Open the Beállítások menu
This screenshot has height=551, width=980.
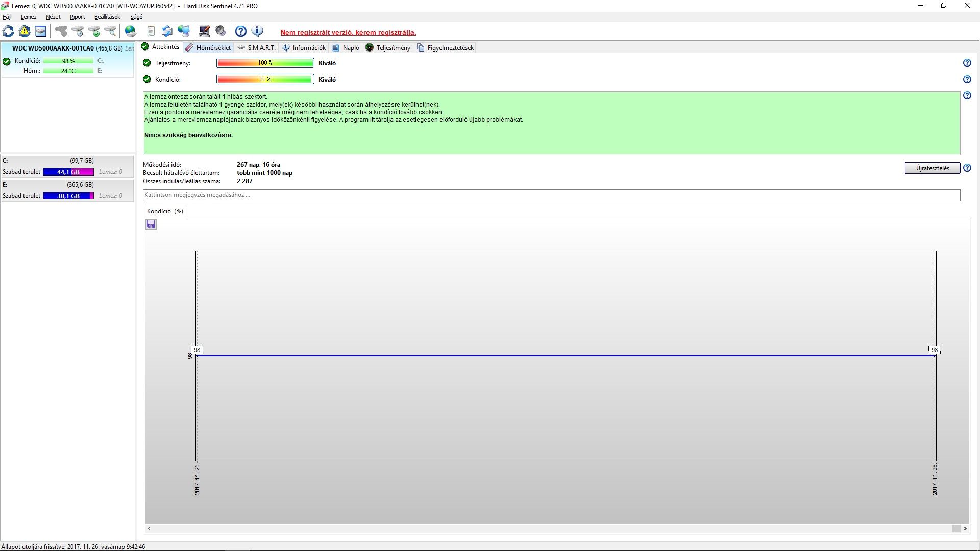[107, 17]
